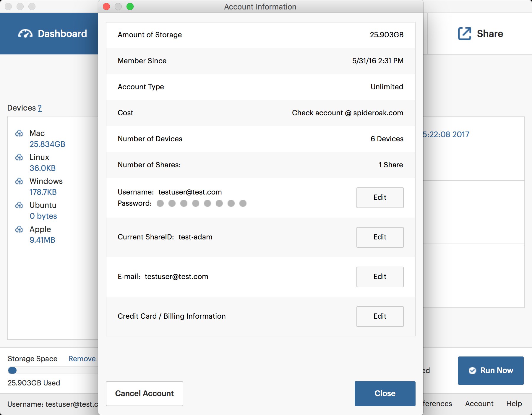
Task: Click the red close window button of dialog
Action: (106, 7)
